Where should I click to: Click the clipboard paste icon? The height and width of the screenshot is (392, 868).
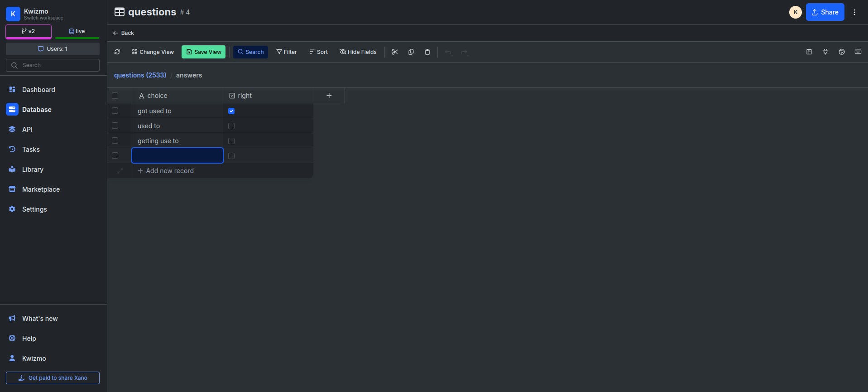pyautogui.click(x=427, y=52)
